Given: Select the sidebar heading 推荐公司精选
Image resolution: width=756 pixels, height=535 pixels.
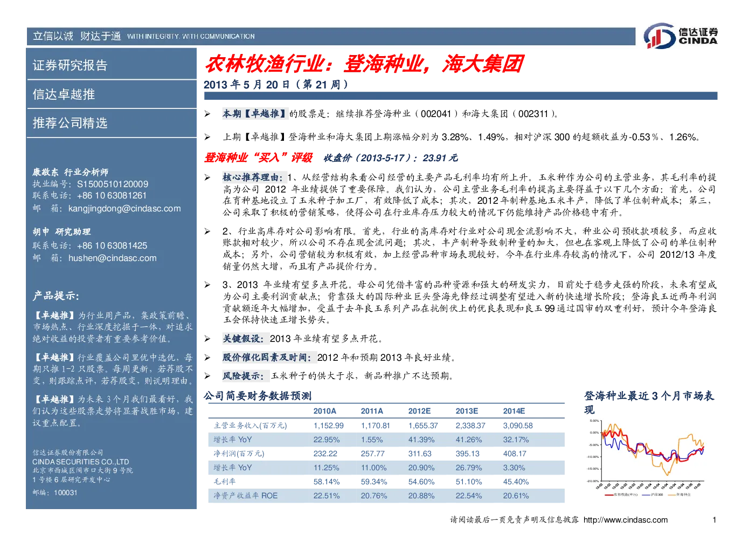Looking at the screenshot, I should click(x=70, y=123).
